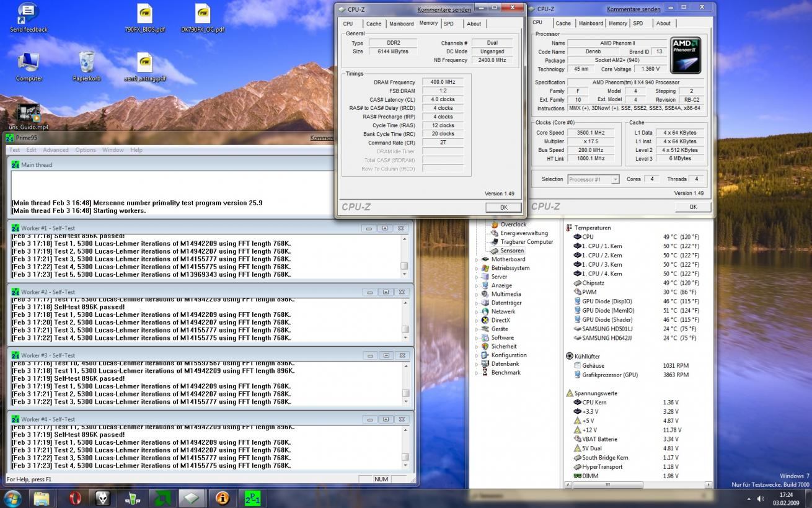The height and width of the screenshot is (508, 812).
Task: Expand the Netzwerk tree node
Action: click(x=477, y=312)
